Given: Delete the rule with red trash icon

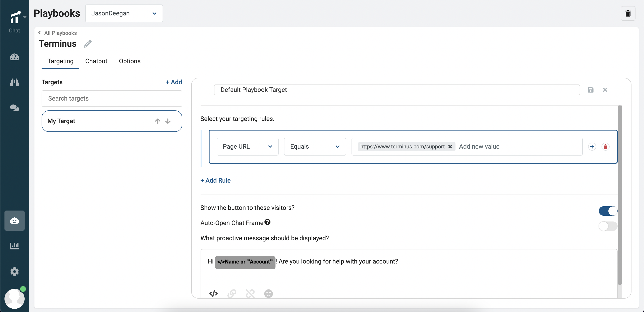Looking at the screenshot, I should pyautogui.click(x=606, y=147).
